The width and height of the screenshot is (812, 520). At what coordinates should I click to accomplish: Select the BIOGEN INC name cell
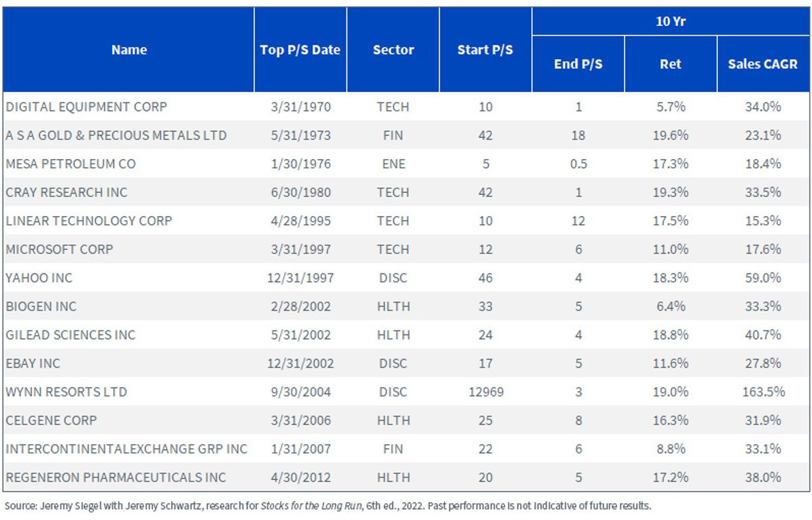click(x=41, y=306)
